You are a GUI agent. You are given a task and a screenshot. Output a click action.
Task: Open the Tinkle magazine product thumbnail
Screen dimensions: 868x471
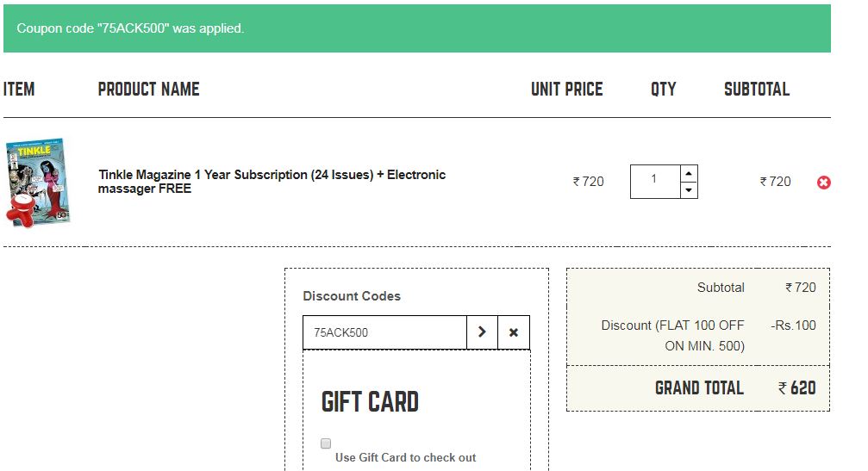click(x=38, y=183)
